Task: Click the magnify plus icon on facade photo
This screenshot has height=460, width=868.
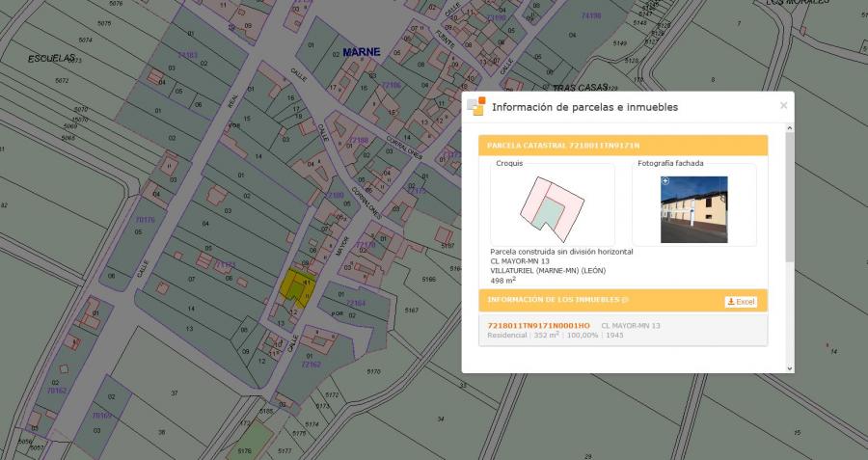Action: [665, 180]
